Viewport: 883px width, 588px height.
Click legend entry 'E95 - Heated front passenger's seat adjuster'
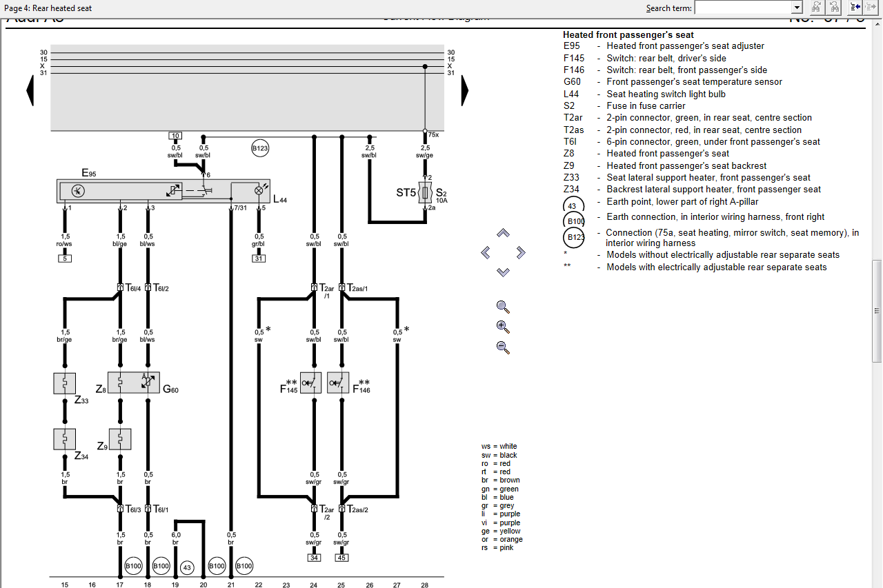[x=664, y=46]
